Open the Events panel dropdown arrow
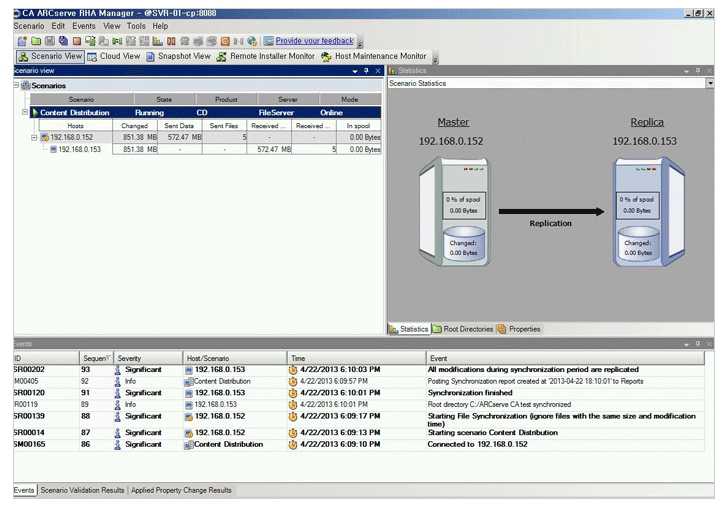The image size is (722, 506). point(687,344)
